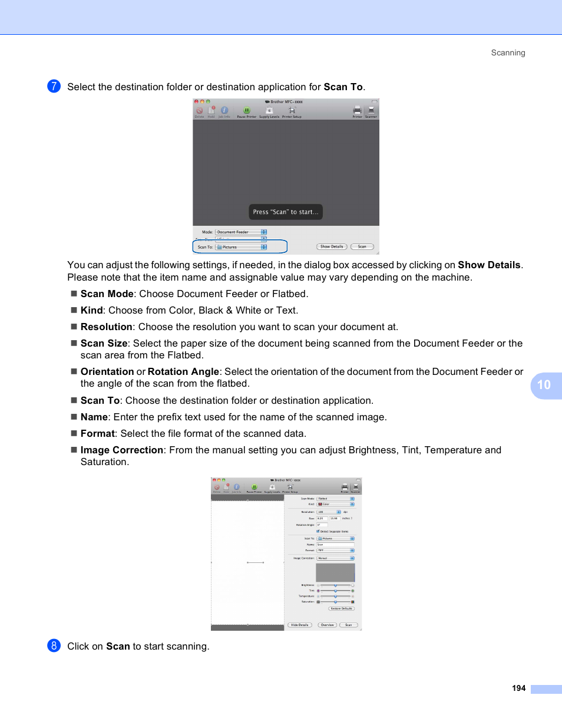Image resolution: width=562 pixels, height=728 pixels.
Task: Open the Resolution dropdown
Action: (329, 512)
